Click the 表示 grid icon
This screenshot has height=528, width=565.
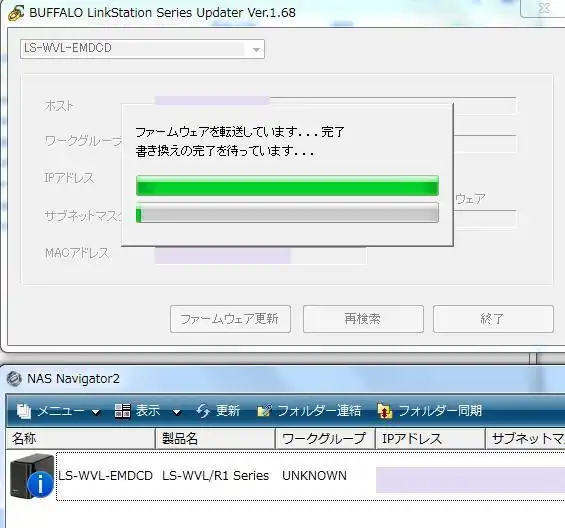click(122, 411)
